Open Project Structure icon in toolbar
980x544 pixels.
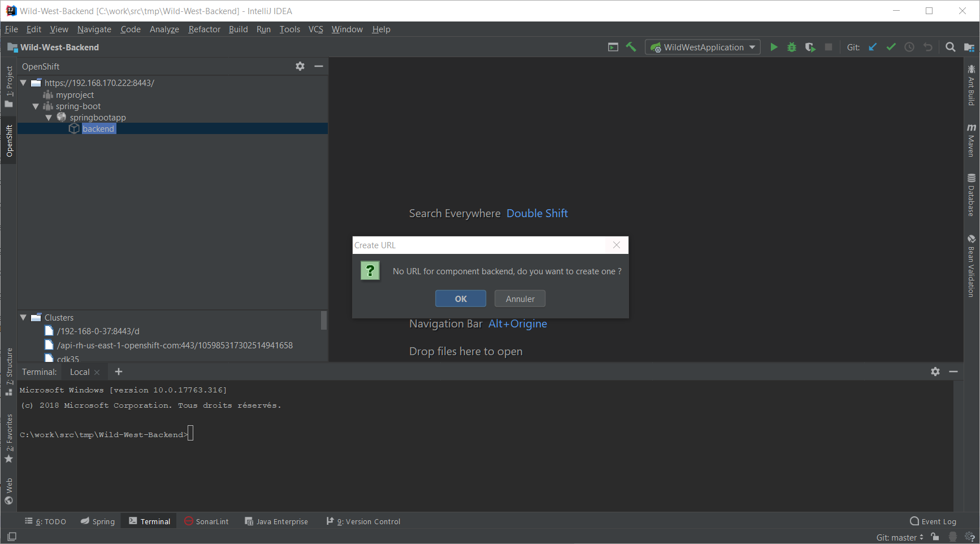pyautogui.click(x=969, y=48)
